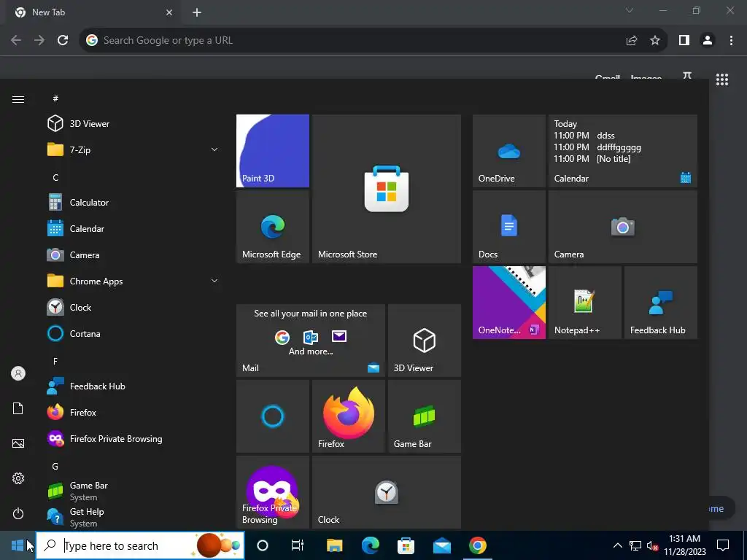This screenshot has width=747, height=560.
Task: Open Calendar from the app list
Action: (133, 228)
